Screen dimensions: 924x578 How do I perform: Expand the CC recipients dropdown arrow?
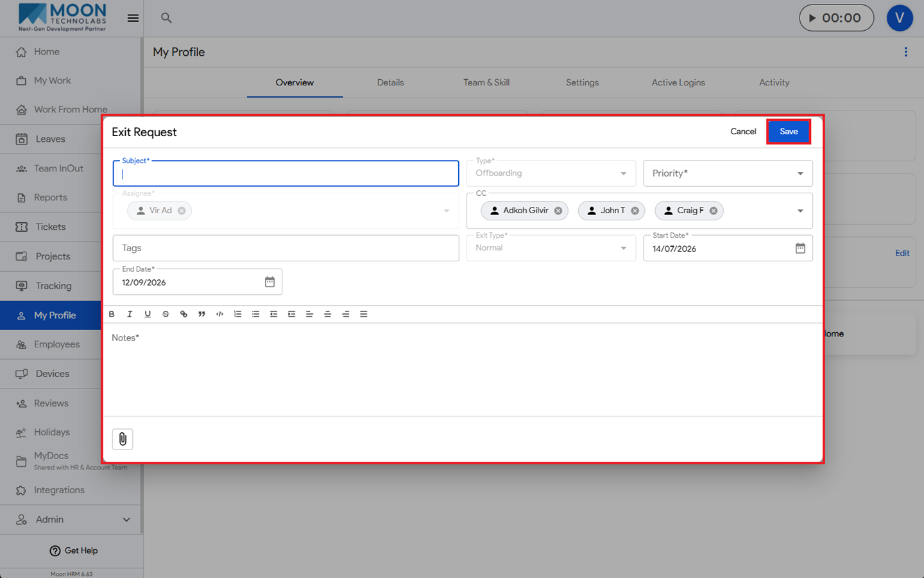point(800,211)
